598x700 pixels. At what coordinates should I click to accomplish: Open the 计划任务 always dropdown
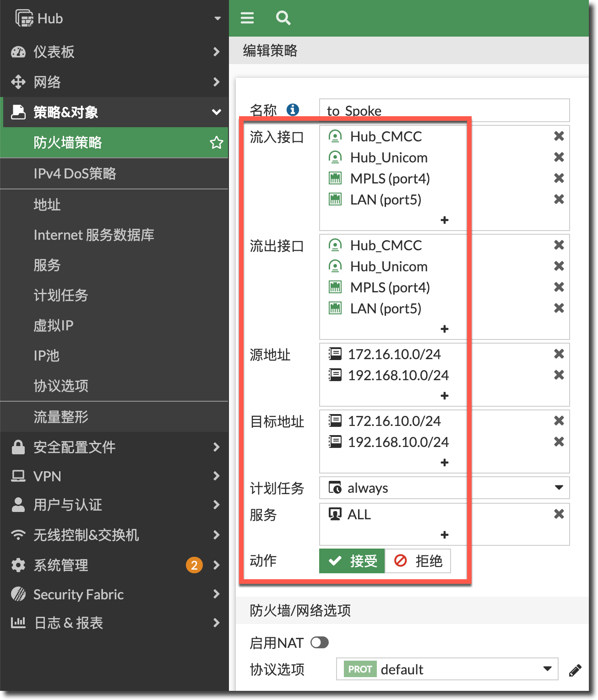tap(559, 488)
